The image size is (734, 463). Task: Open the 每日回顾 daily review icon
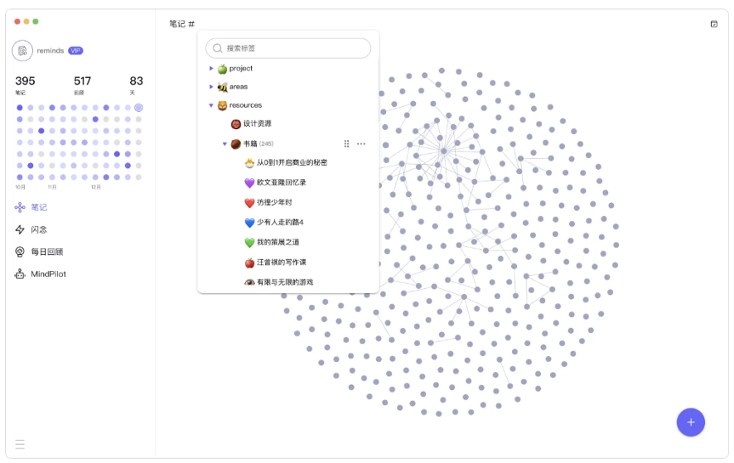coord(20,252)
